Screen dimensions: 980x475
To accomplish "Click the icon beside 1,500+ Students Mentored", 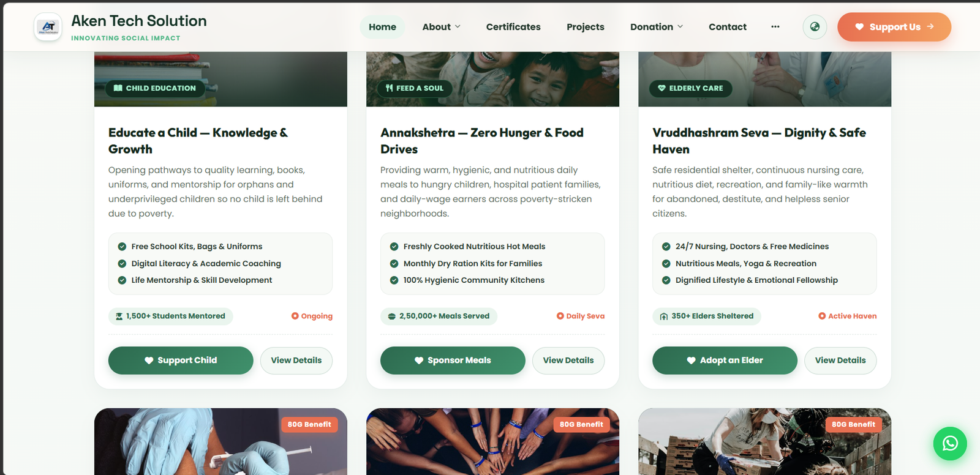I will click(119, 316).
